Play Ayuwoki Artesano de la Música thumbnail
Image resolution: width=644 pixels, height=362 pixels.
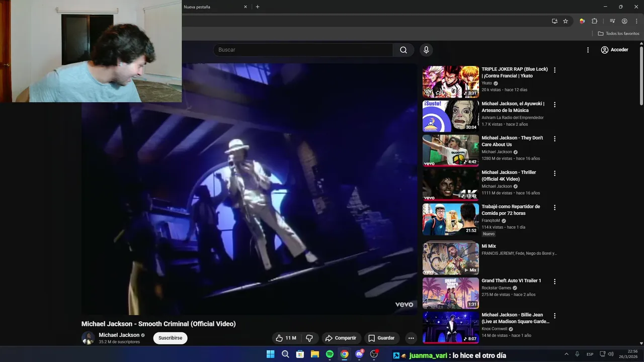450,116
